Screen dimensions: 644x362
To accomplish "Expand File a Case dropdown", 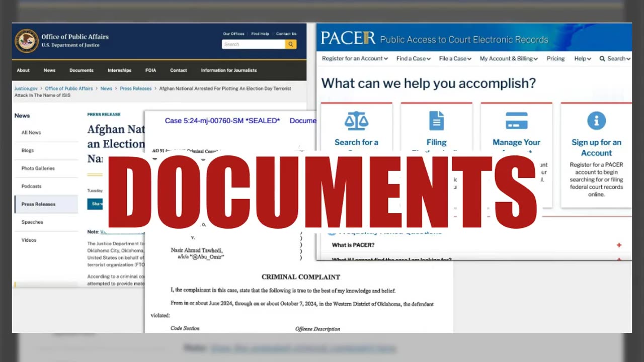I will 455,58.
